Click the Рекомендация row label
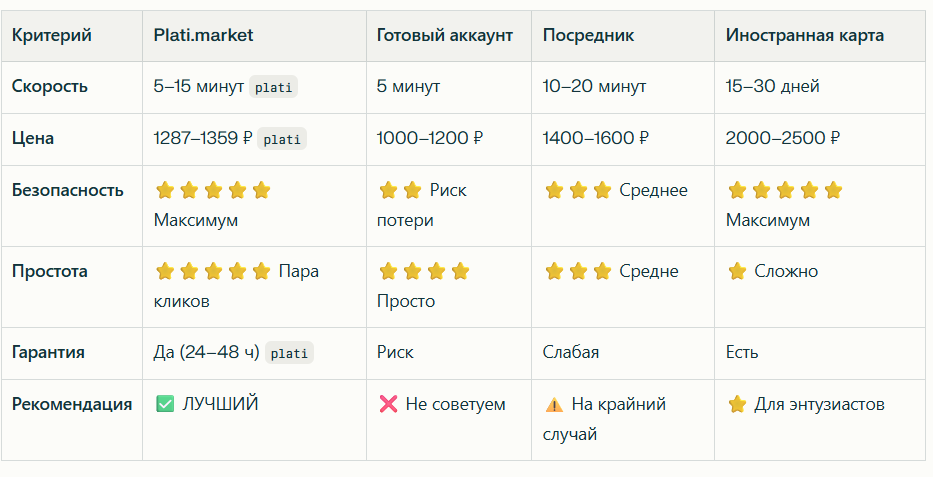933x477 pixels. pyautogui.click(x=72, y=404)
